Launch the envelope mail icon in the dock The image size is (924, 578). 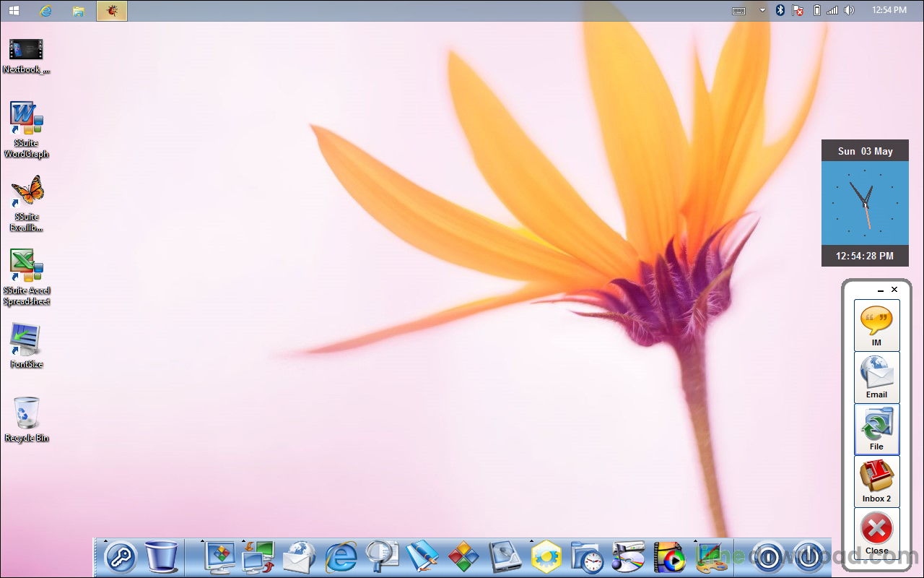[x=300, y=558]
